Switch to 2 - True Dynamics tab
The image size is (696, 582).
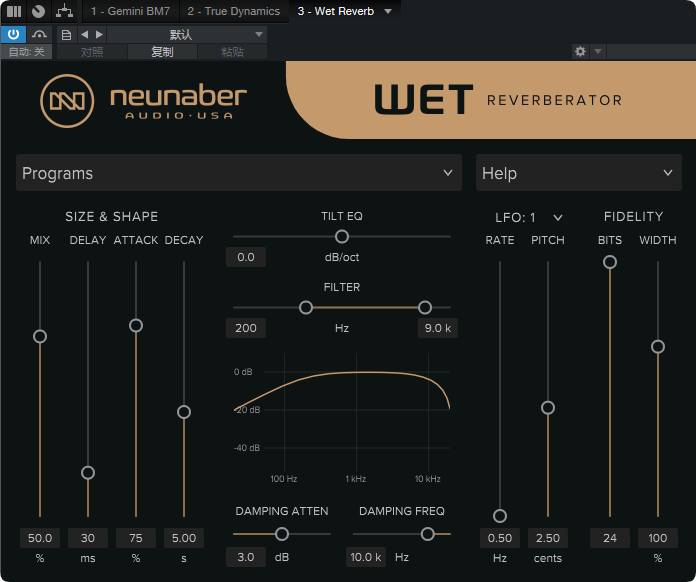233,11
